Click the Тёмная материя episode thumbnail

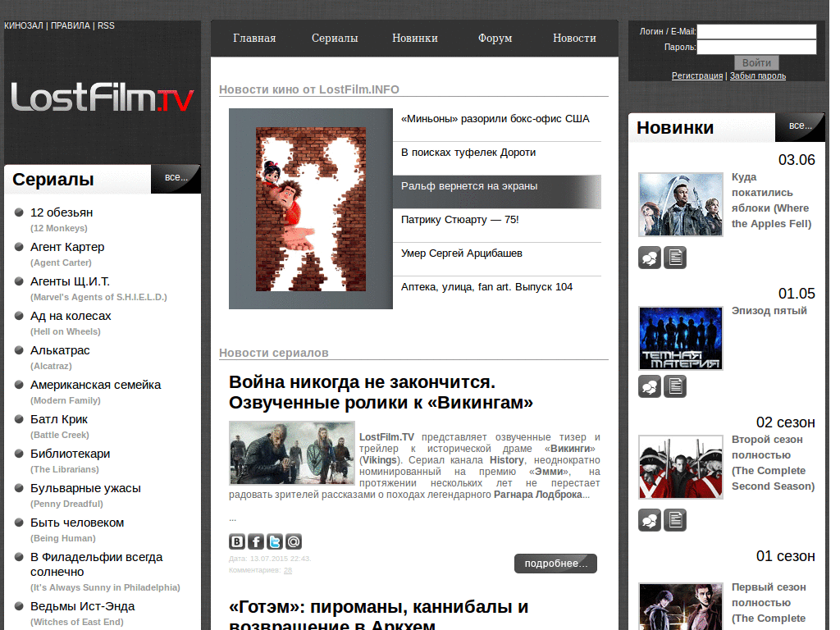click(681, 338)
